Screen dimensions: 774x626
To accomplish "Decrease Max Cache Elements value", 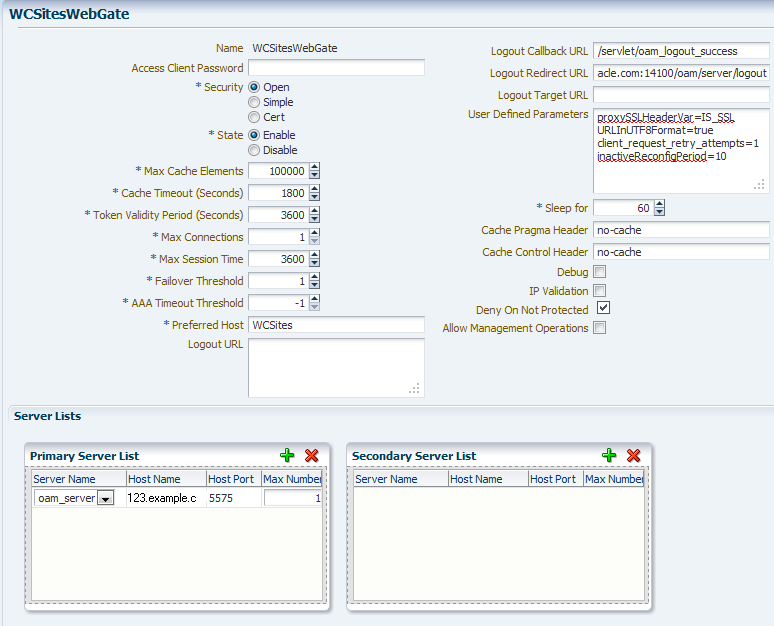I will point(314,175).
